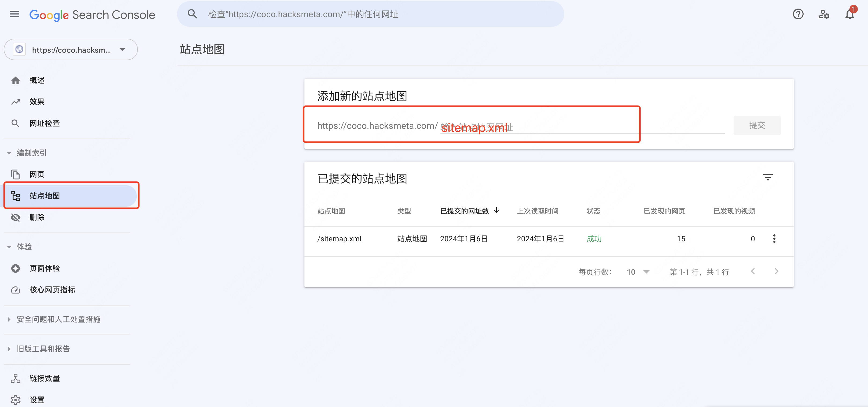Viewport: 868px width, 407px height.
Task: Open 删除 in the sidebar
Action: 37,217
